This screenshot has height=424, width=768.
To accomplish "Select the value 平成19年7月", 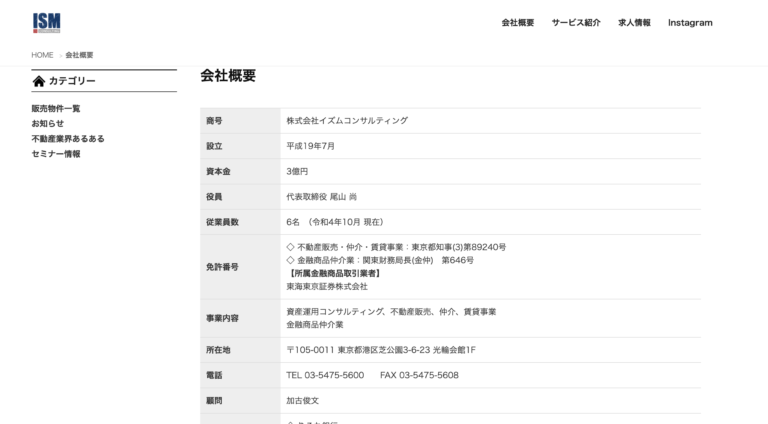I will click(x=311, y=146).
